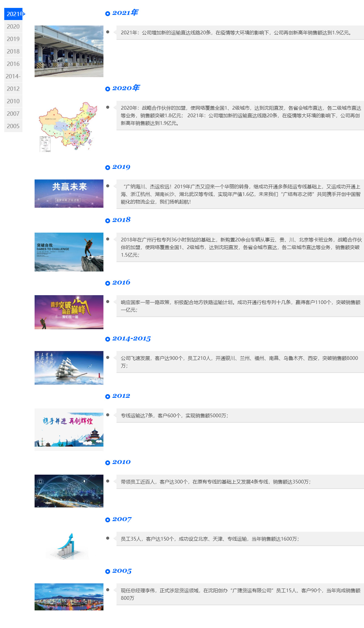The image size is (364, 628).
Task: Open the colorful China map image
Action: pos(69,127)
